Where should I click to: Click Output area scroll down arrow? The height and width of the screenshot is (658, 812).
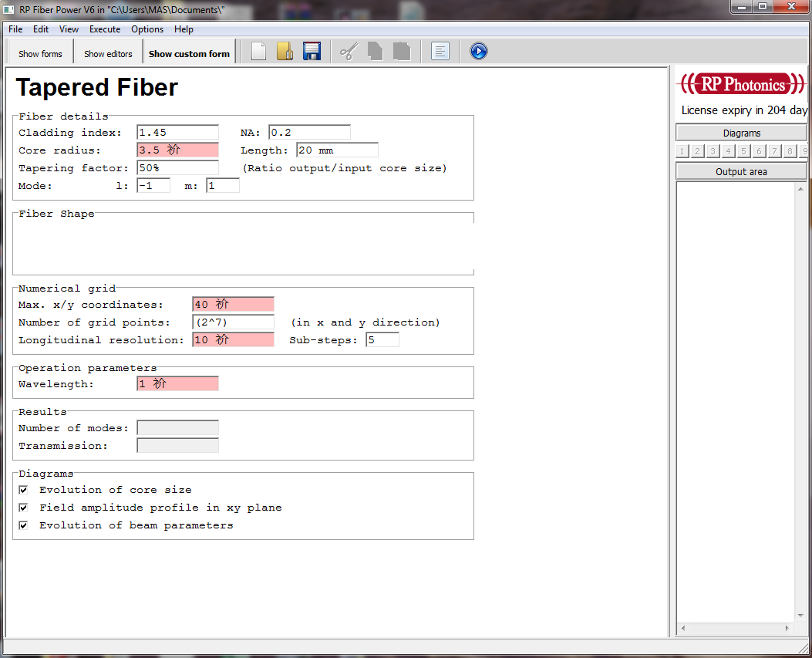pos(800,615)
